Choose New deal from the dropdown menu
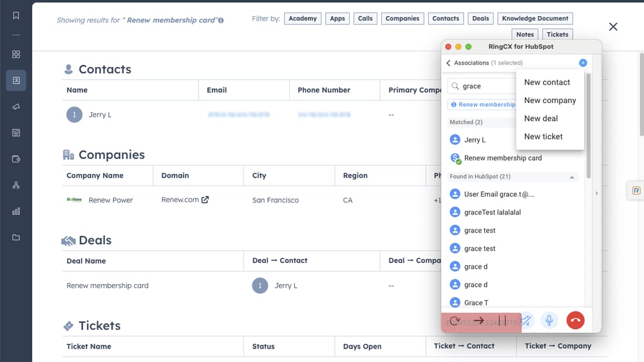Image resolution: width=644 pixels, height=362 pixels. click(541, 119)
